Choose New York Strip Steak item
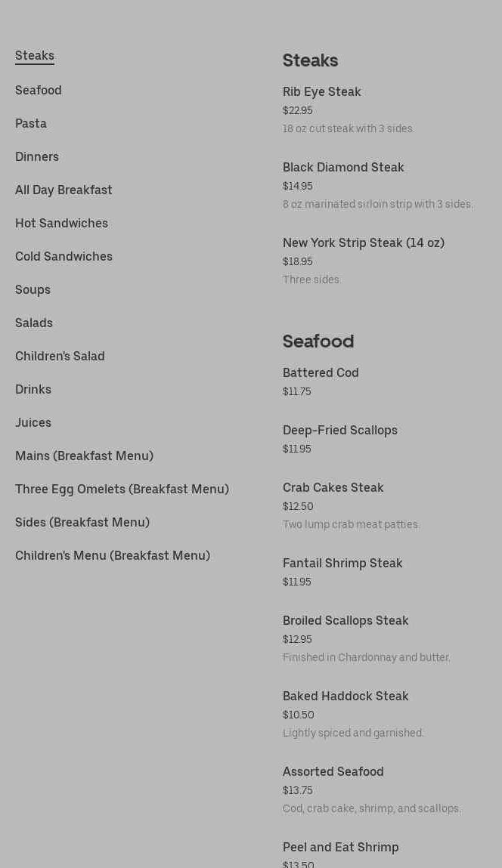The width and height of the screenshot is (502, 868). pos(364,242)
